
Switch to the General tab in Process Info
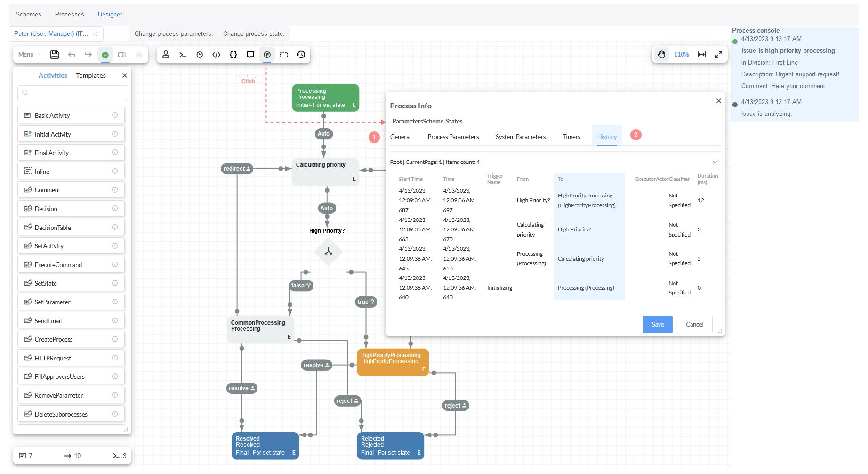coord(401,137)
